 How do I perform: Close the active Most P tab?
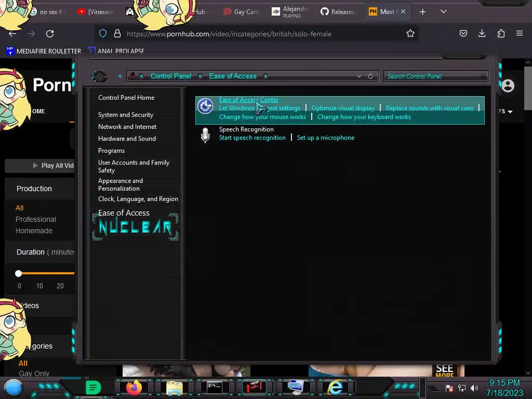click(403, 11)
